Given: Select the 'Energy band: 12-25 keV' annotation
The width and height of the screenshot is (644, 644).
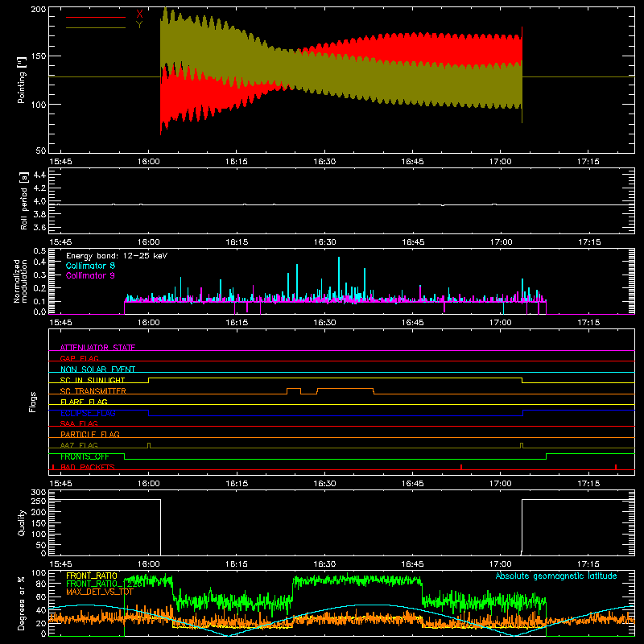Looking at the screenshot, I should [x=117, y=256].
